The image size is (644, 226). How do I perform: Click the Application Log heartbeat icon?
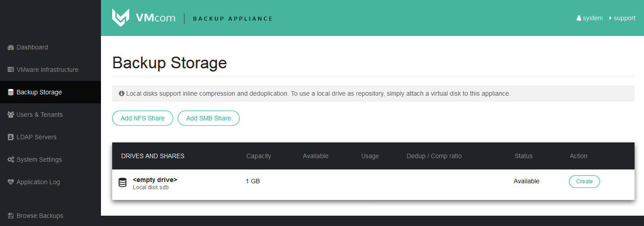pos(11,182)
